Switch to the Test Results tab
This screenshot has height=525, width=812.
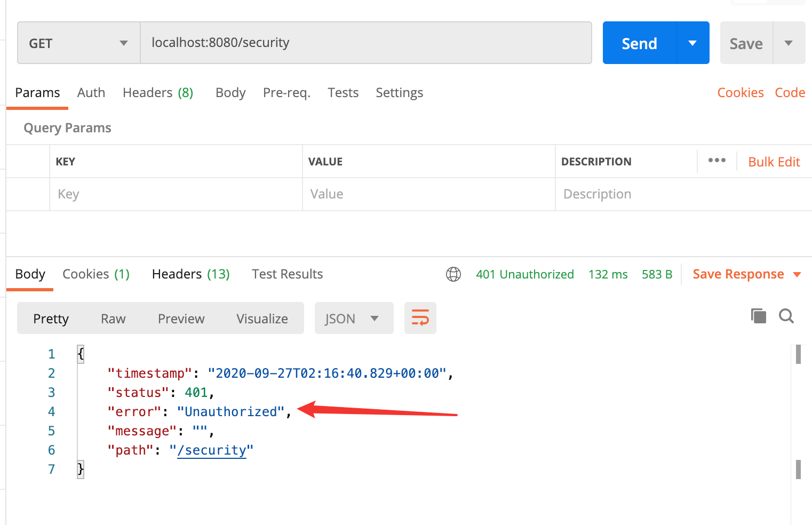click(287, 274)
